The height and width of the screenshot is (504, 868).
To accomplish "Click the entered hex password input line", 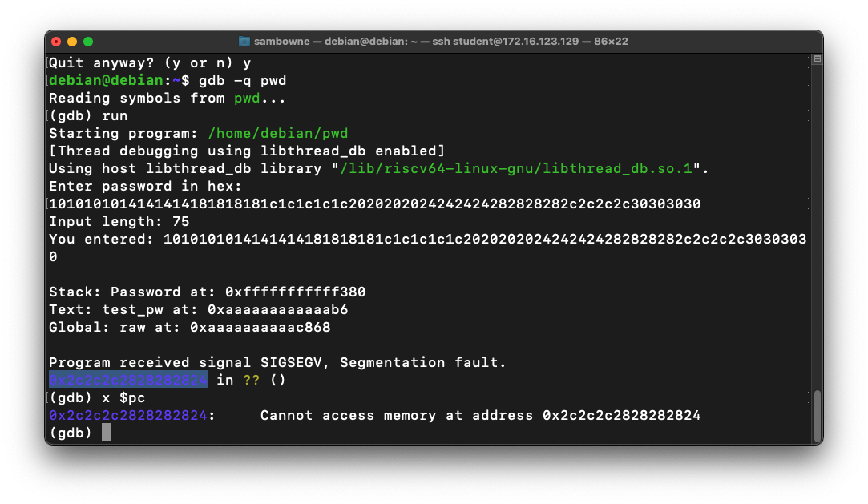I will point(375,204).
